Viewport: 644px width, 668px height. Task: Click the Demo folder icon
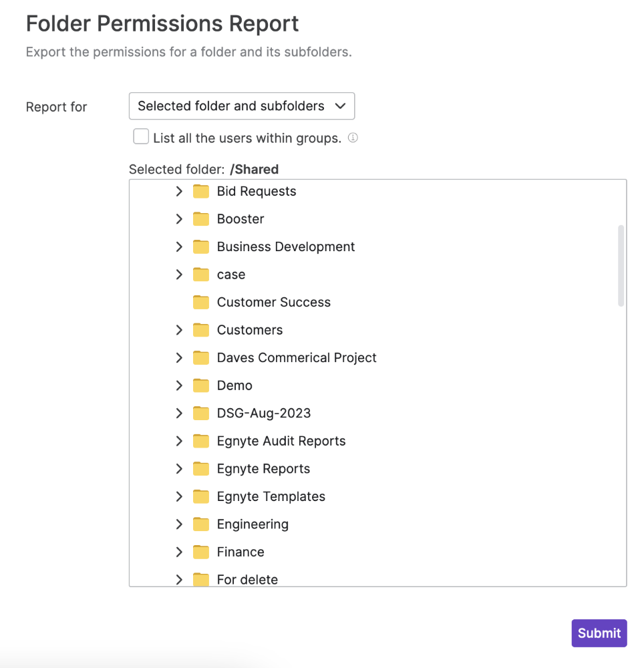coord(201,385)
